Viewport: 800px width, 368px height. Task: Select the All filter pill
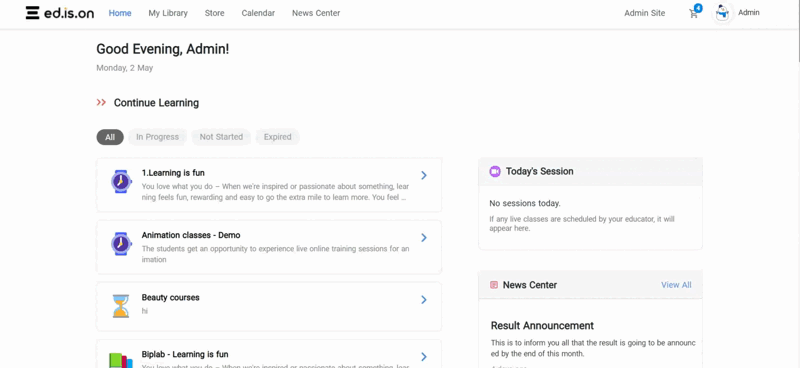tap(110, 137)
